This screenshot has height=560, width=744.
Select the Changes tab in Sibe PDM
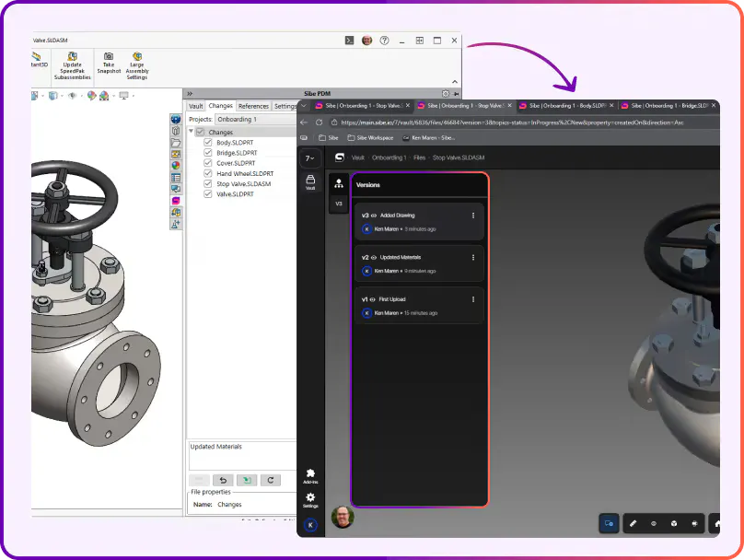221,106
